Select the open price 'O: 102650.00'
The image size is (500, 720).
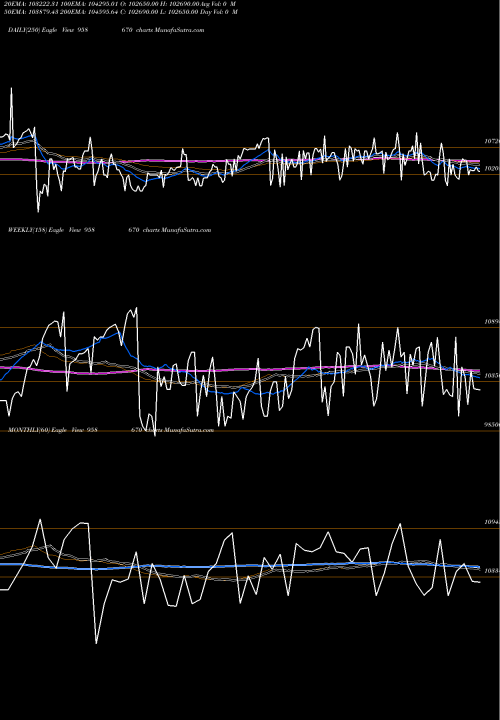[139, 4]
